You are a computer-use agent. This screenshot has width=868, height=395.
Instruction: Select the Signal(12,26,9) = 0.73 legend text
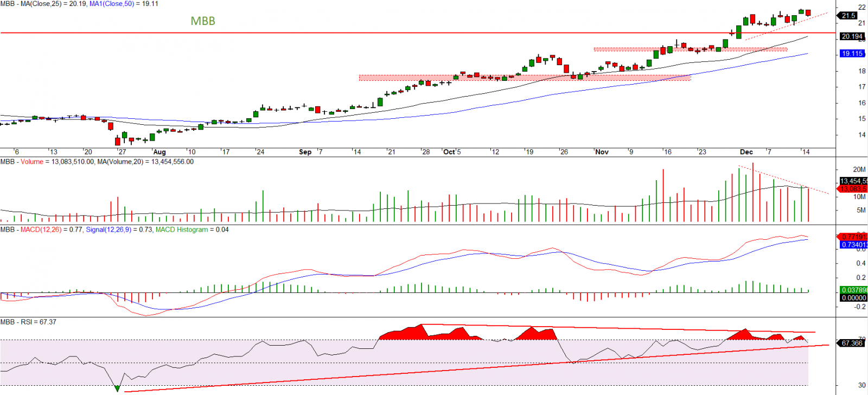click(119, 230)
